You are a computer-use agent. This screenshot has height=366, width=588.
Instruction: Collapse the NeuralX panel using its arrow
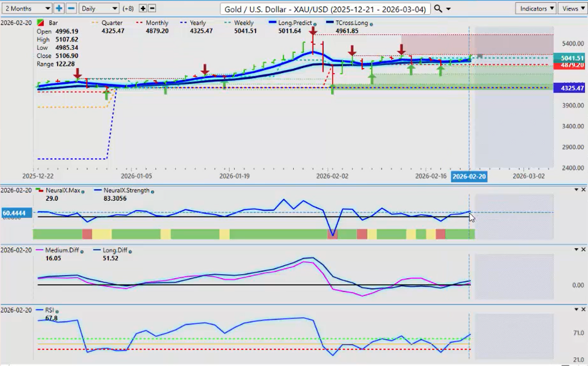(x=574, y=190)
